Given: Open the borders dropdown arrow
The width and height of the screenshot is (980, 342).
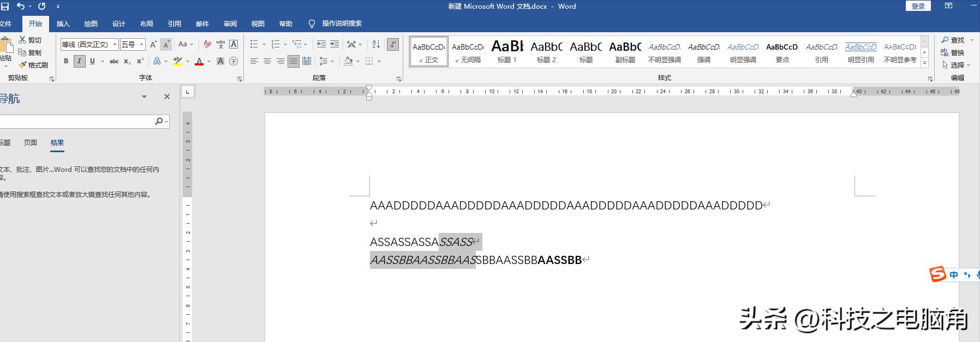Looking at the screenshot, I should coord(379,61).
